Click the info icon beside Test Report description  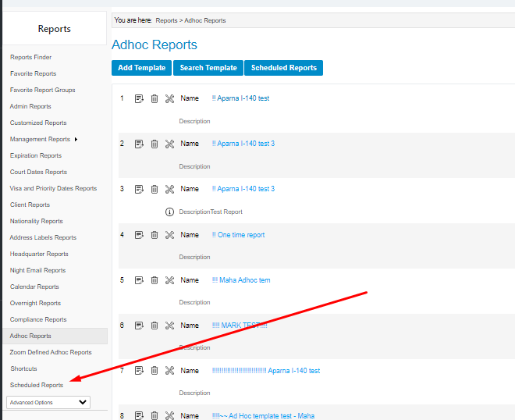169,212
